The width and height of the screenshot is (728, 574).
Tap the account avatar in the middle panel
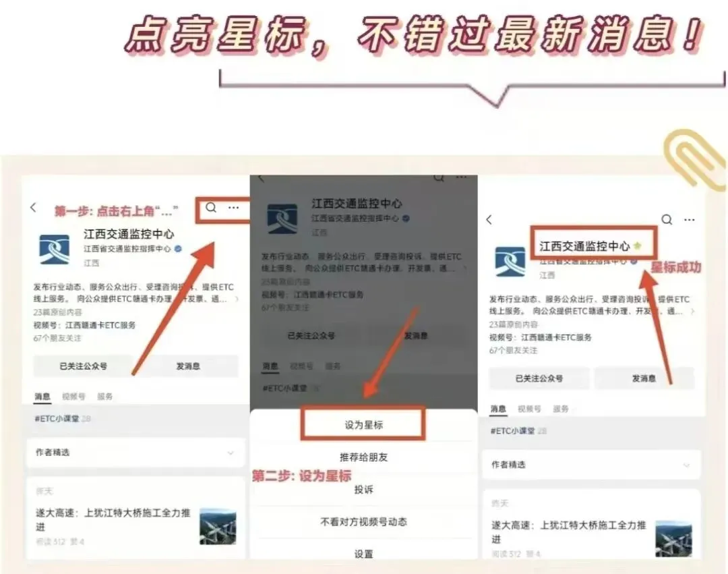pos(282,219)
